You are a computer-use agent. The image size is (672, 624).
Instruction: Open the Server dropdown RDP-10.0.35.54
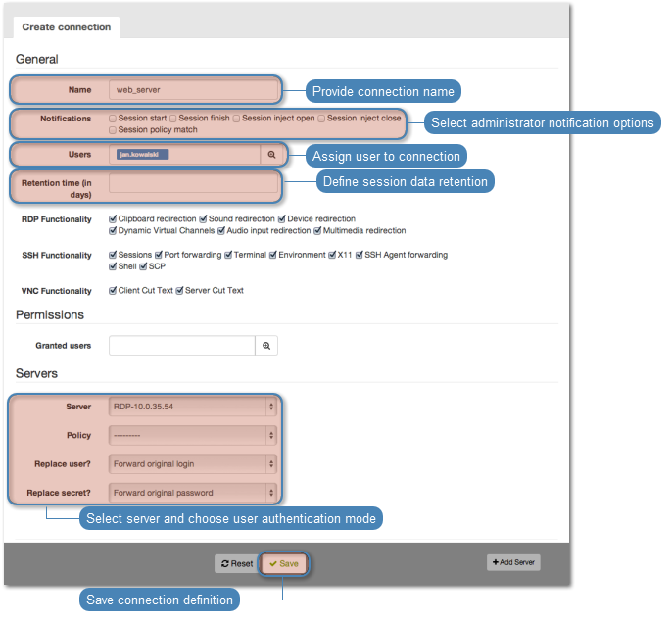point(193,407)
